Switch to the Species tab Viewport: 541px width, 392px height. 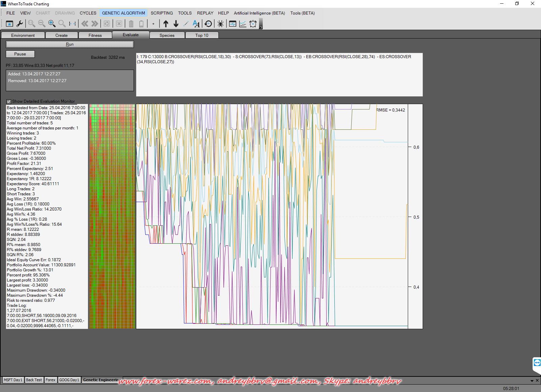pyautogui.click(x=167, y=35)
